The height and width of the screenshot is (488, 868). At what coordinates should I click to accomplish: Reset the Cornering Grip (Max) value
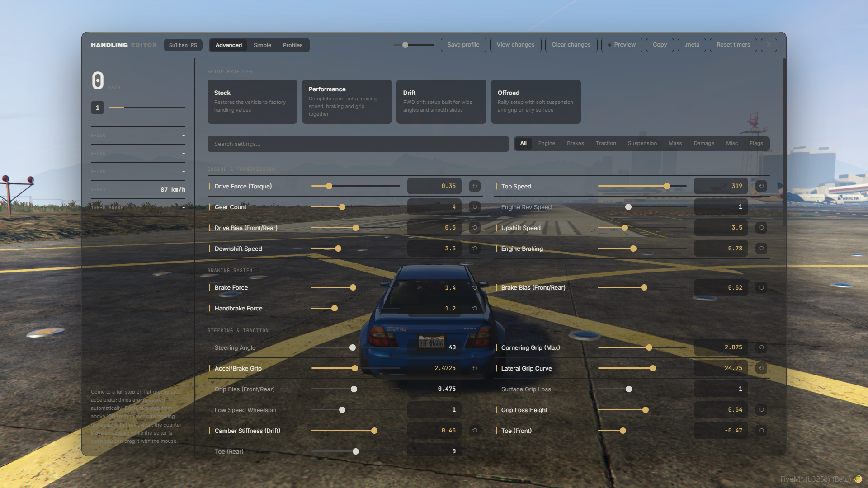point(761,347)
